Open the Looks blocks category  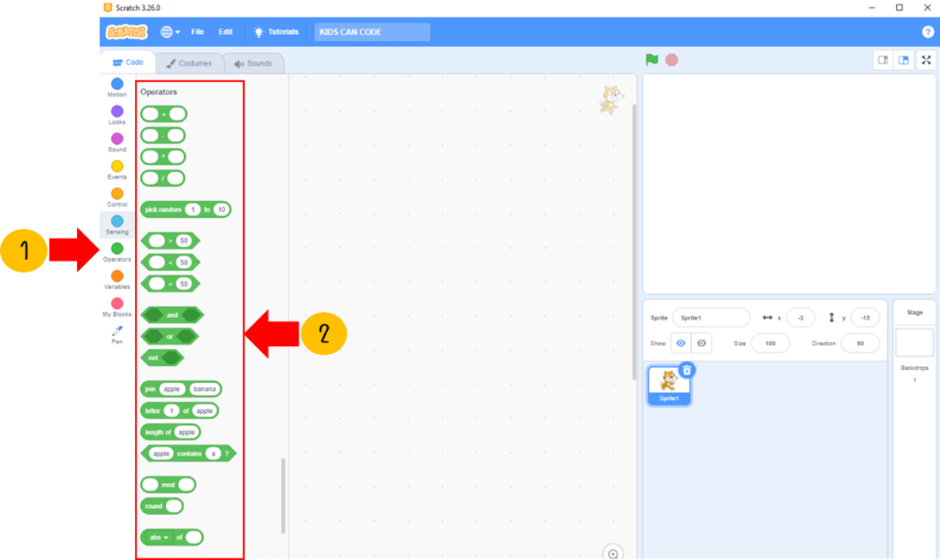(x=117, y=112)
